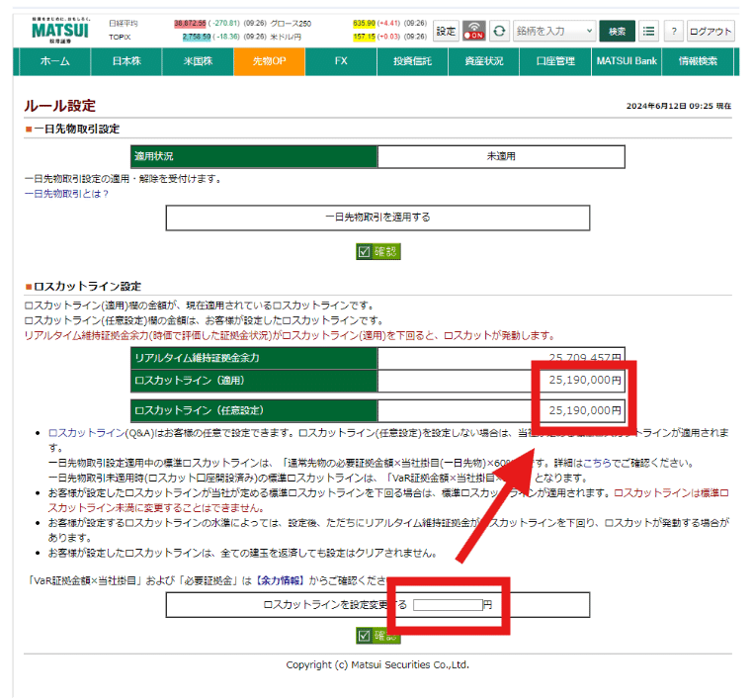
Task: Click the ログアウト logout button
Action: (711, 31)
